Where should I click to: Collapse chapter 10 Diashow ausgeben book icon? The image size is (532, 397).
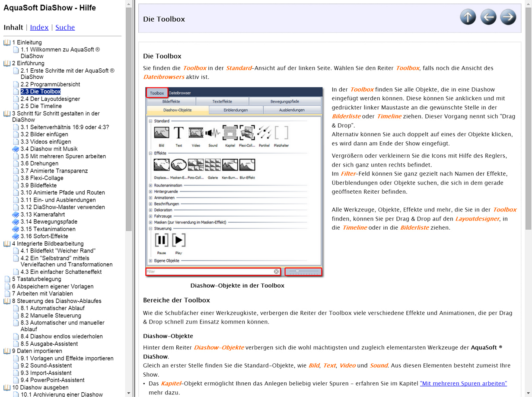click(7, 387)
